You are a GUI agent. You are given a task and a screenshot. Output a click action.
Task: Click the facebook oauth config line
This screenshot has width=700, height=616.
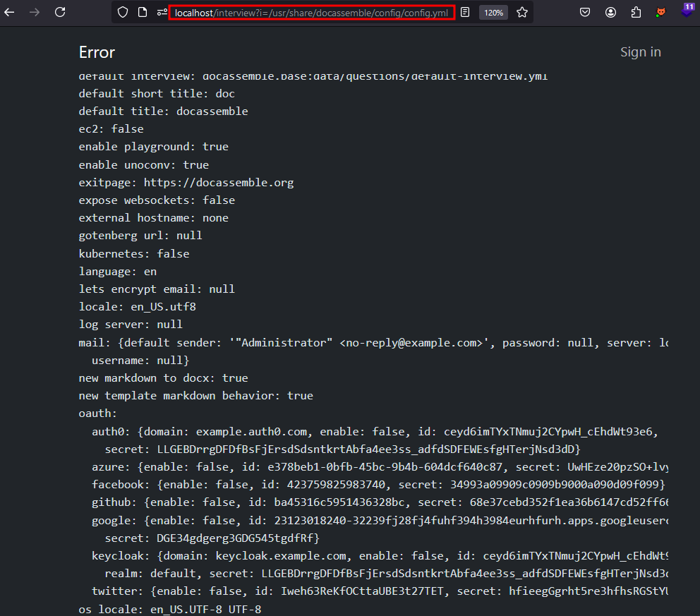click(378, 484)
